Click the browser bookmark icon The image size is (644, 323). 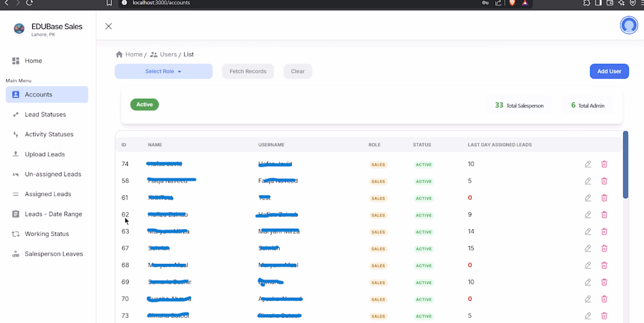tap(109, 3)
